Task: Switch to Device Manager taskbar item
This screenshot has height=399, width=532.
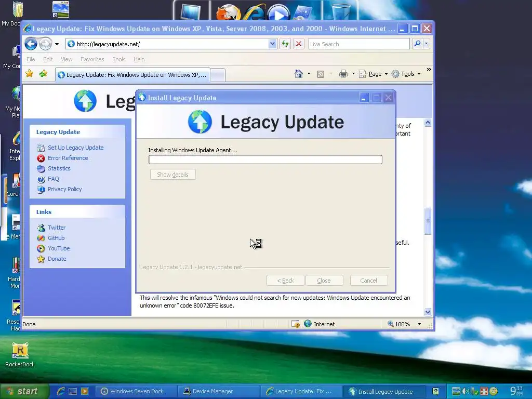Action: point(219,391)
